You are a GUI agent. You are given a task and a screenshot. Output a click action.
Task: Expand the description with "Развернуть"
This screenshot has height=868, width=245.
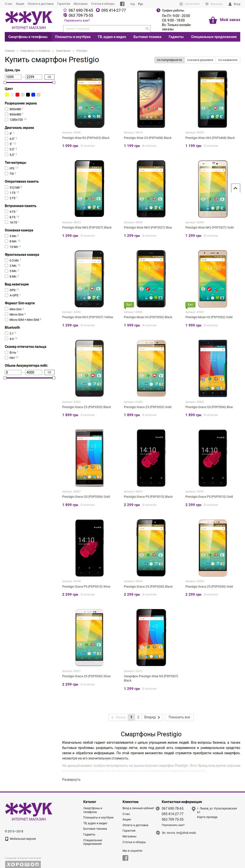point(71,779)
